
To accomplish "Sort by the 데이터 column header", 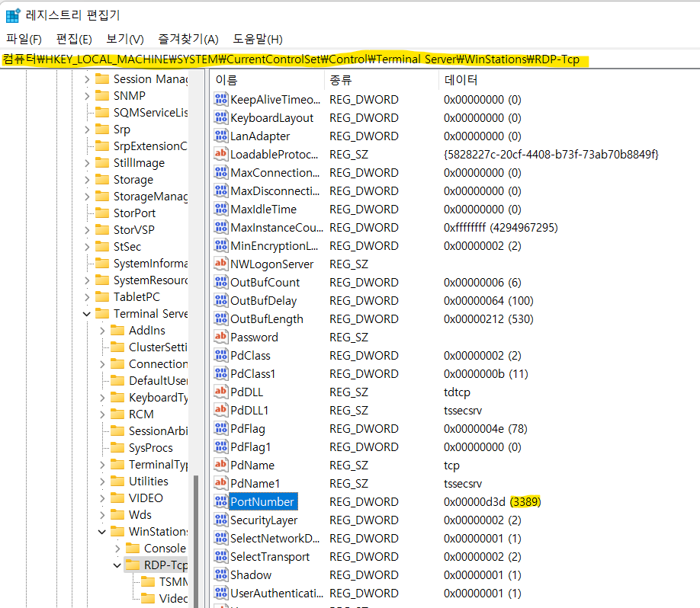I will [569, 80].
